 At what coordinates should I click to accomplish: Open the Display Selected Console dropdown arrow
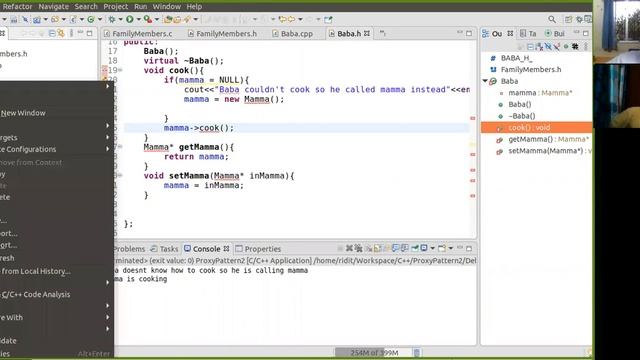pos(433,248)
